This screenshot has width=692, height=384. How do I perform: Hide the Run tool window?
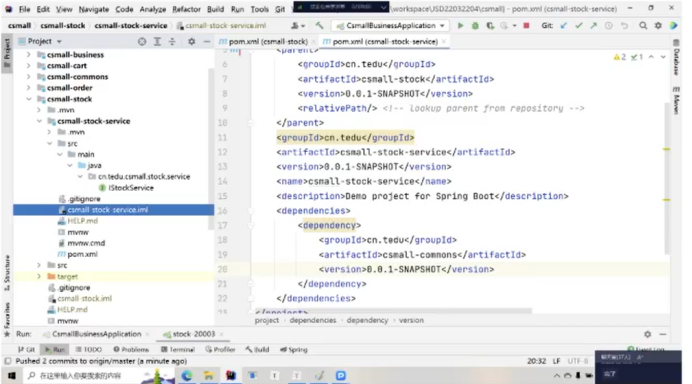(663, 335)
